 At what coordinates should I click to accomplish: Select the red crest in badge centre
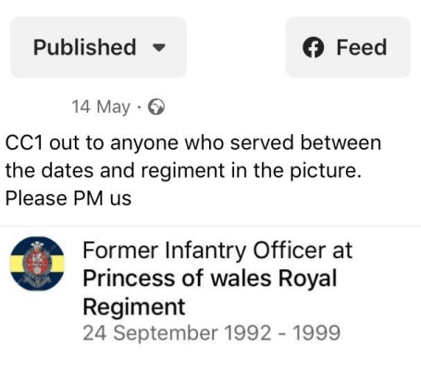[x=37, y=263]
